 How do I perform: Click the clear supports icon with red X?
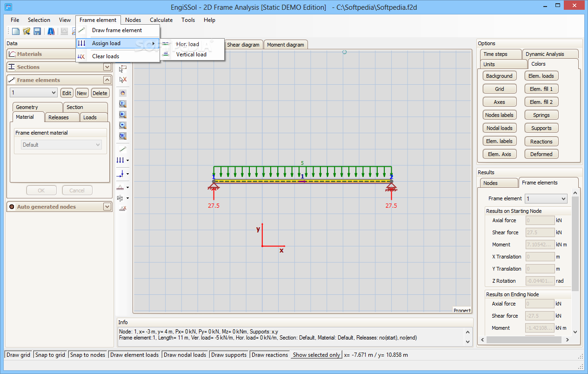coord(123,209)
